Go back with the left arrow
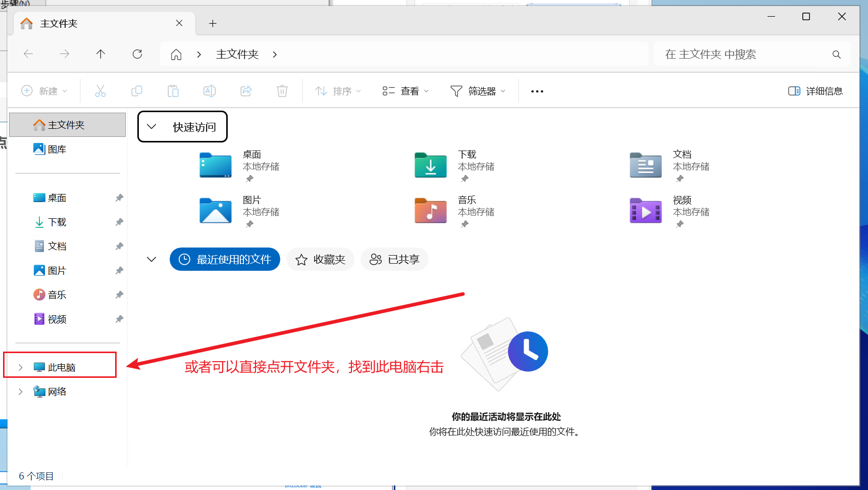Image resolution: width=868 pixels, height=490 pixels. (x=28, y=54)
